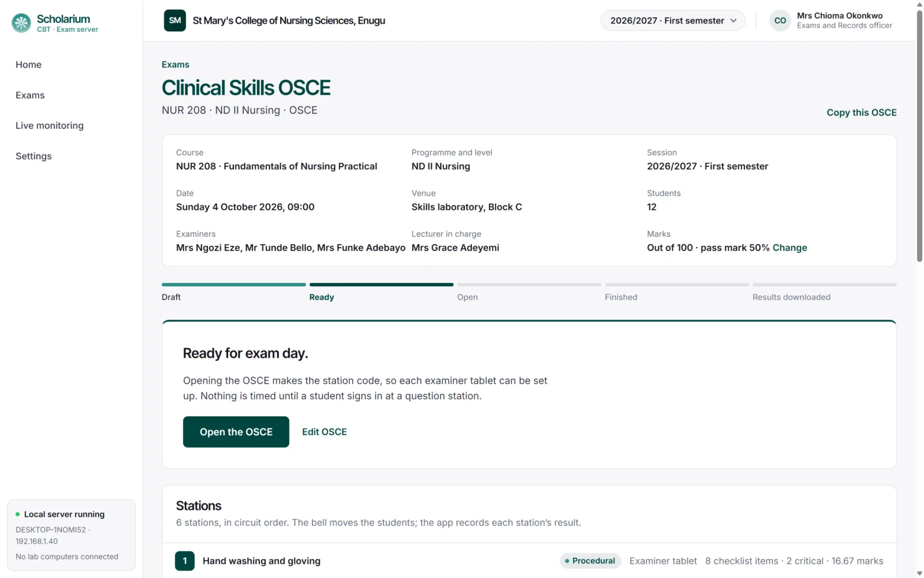
Task: Click the venue Skills laboratory, Block C
Action: 467,207
